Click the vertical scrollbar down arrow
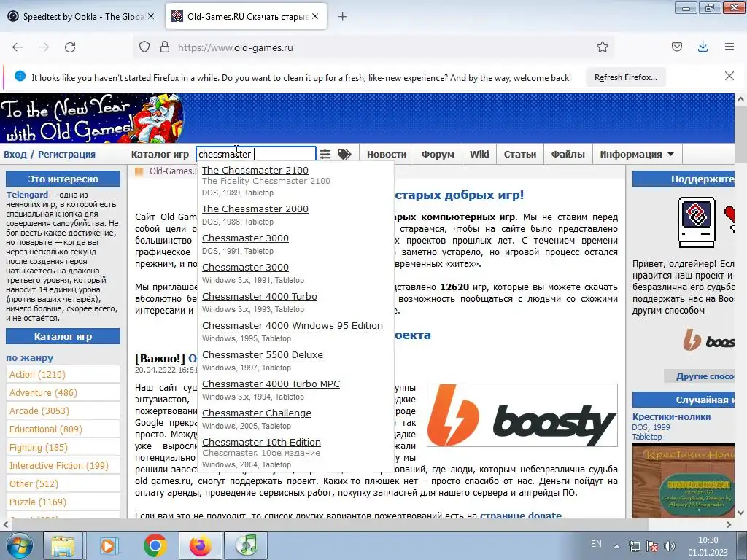 (740, 513)
